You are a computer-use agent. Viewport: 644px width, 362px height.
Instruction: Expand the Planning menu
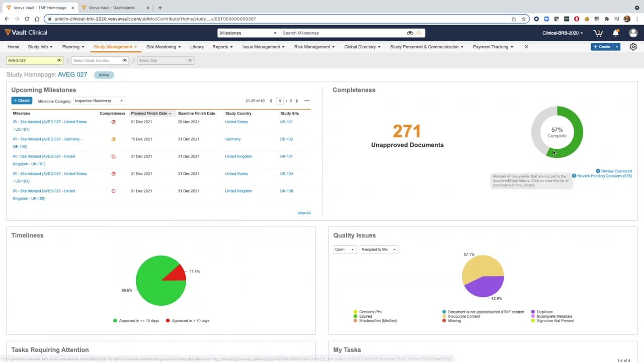coord(73,47)
